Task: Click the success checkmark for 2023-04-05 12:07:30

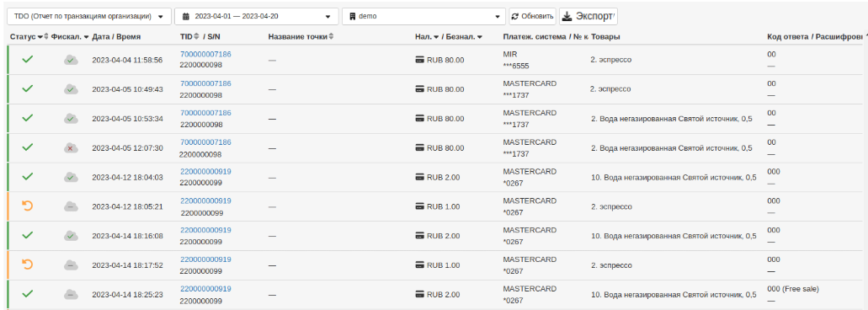Action: (x=27, y=147)
